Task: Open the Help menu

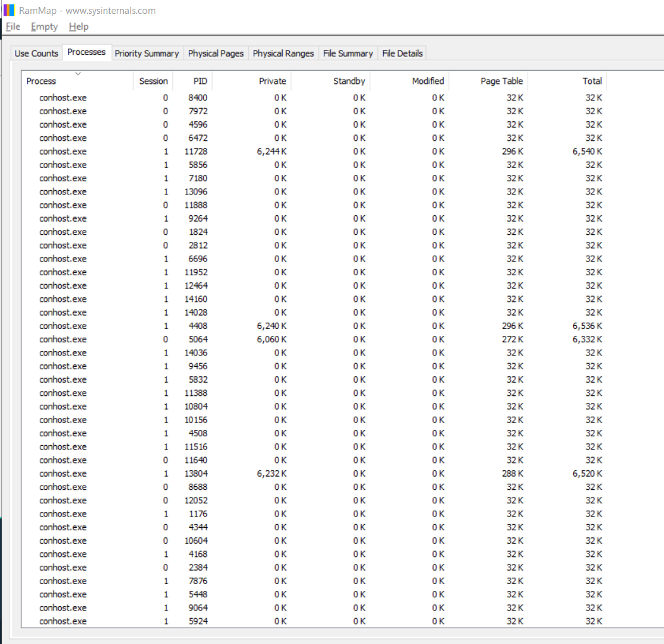Action: tap(78, 27)
